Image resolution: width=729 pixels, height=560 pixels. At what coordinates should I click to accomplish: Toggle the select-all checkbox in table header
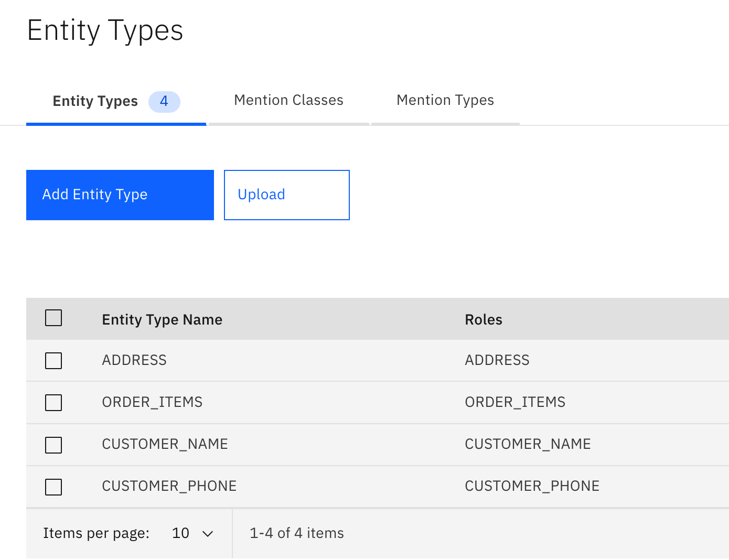53,318
